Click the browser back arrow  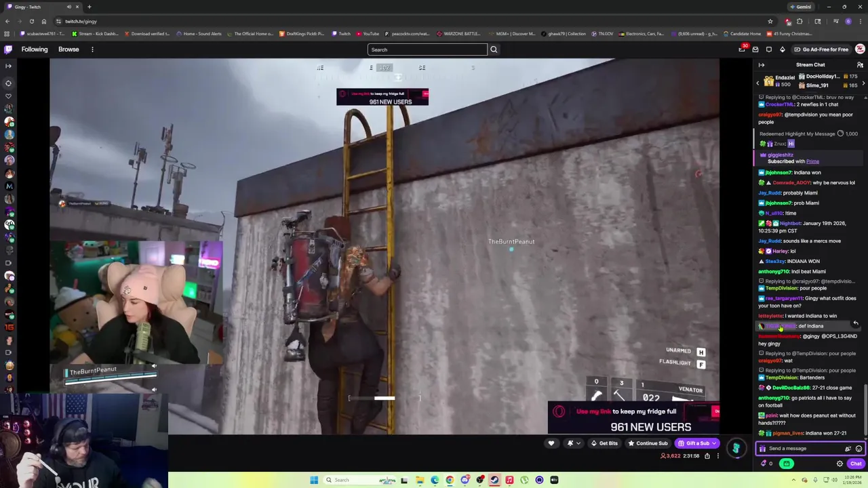[x=7, y=22]
